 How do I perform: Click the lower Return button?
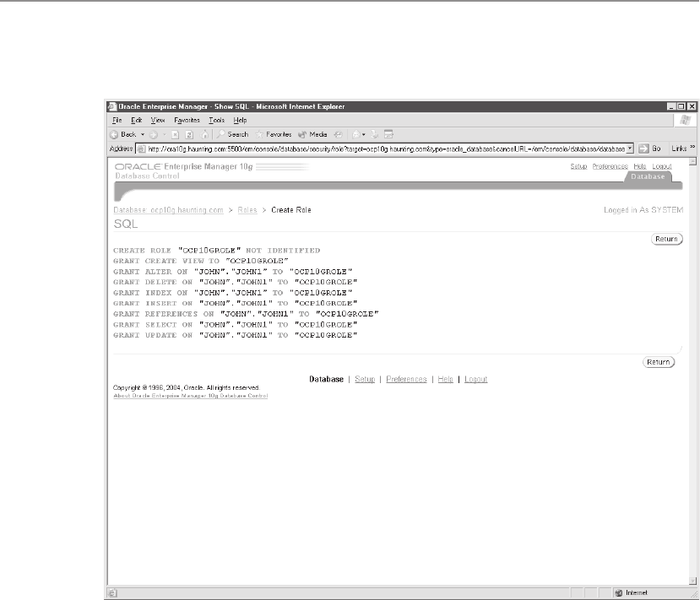[x=659, y=362]
